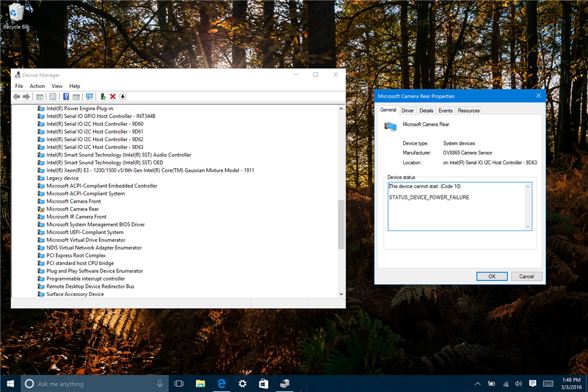Click the blue Help question mark toolbar icon
The image size is (588, 392).
66,97
